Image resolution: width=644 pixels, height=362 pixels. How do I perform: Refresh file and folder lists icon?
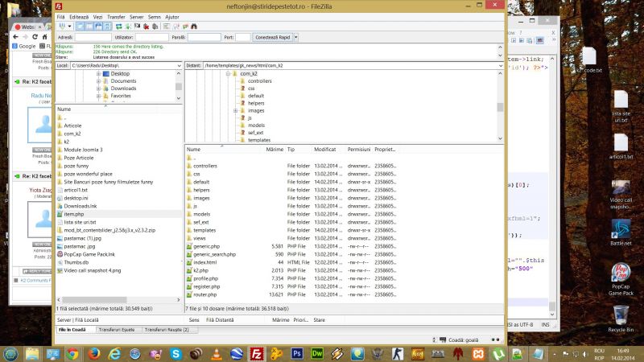coord(118,27)
